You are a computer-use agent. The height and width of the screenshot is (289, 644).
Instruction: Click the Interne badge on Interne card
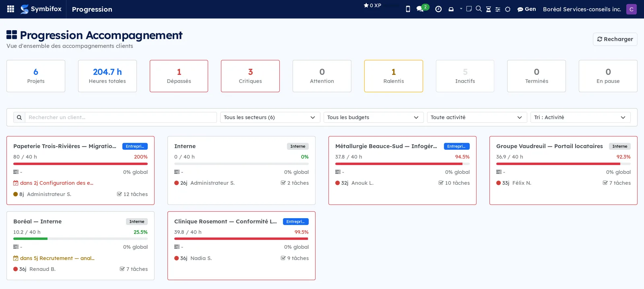(x=298, y=146)
